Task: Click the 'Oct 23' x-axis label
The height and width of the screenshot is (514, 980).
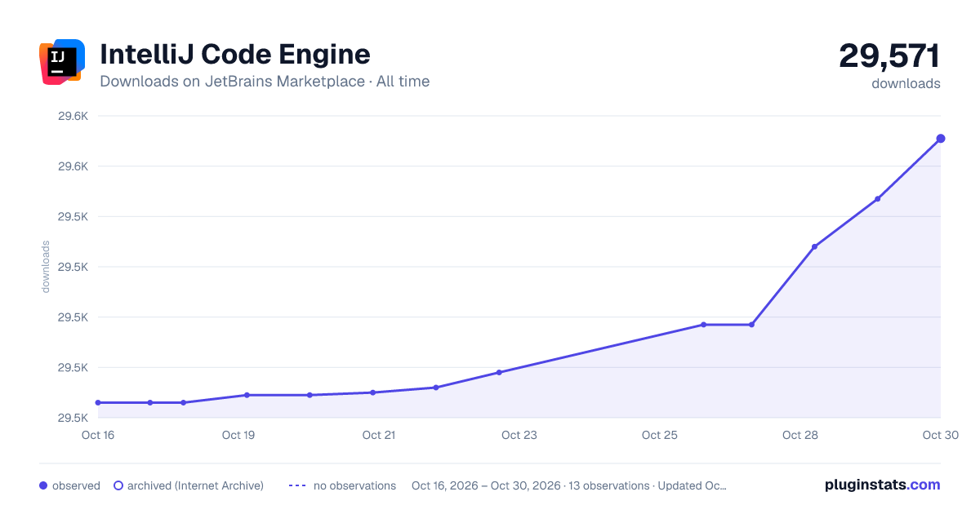Action: click(519, 435)
